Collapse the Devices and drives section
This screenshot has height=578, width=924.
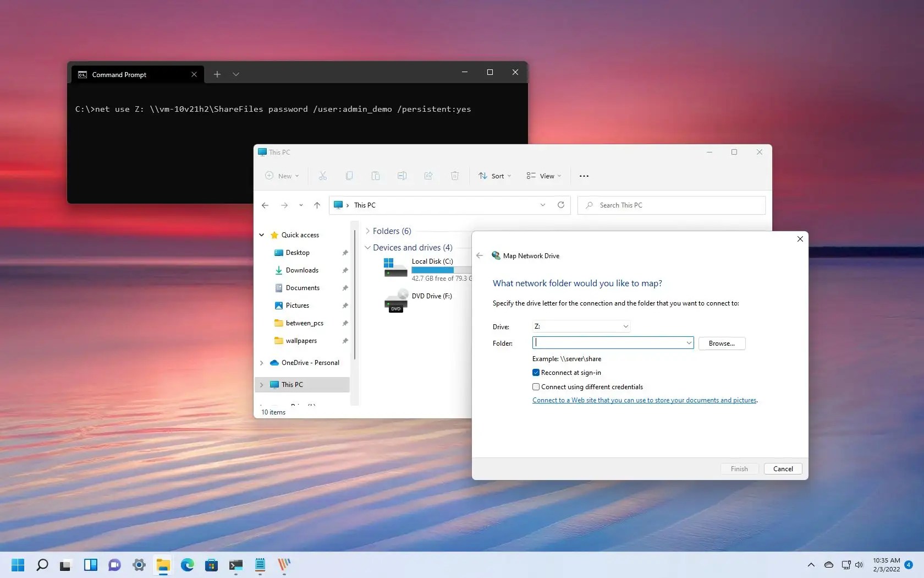367,247
